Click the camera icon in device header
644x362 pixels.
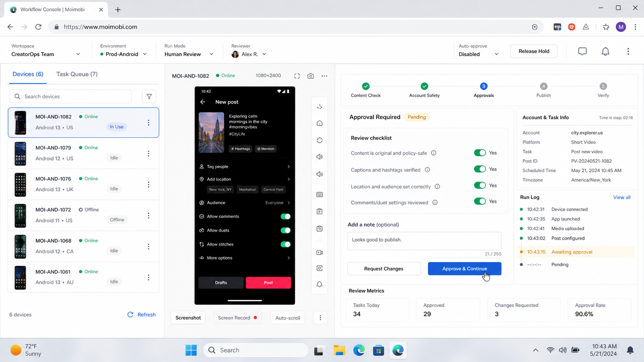point(310,76)
